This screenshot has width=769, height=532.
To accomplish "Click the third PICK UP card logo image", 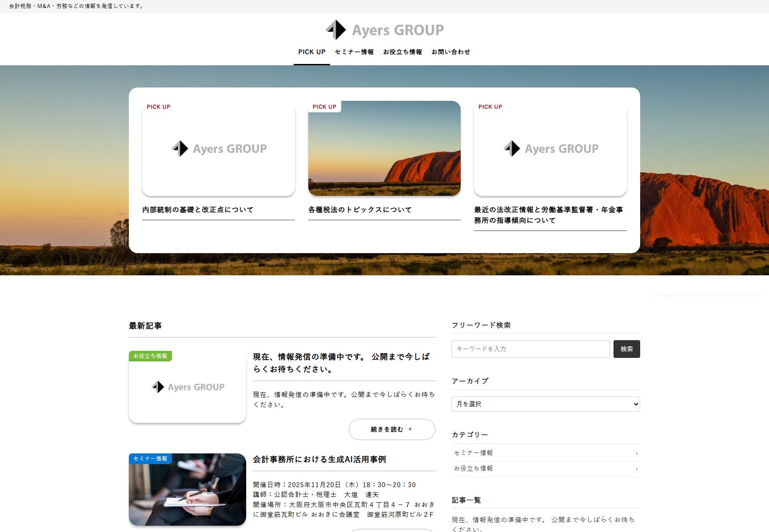I will (550, 149).
